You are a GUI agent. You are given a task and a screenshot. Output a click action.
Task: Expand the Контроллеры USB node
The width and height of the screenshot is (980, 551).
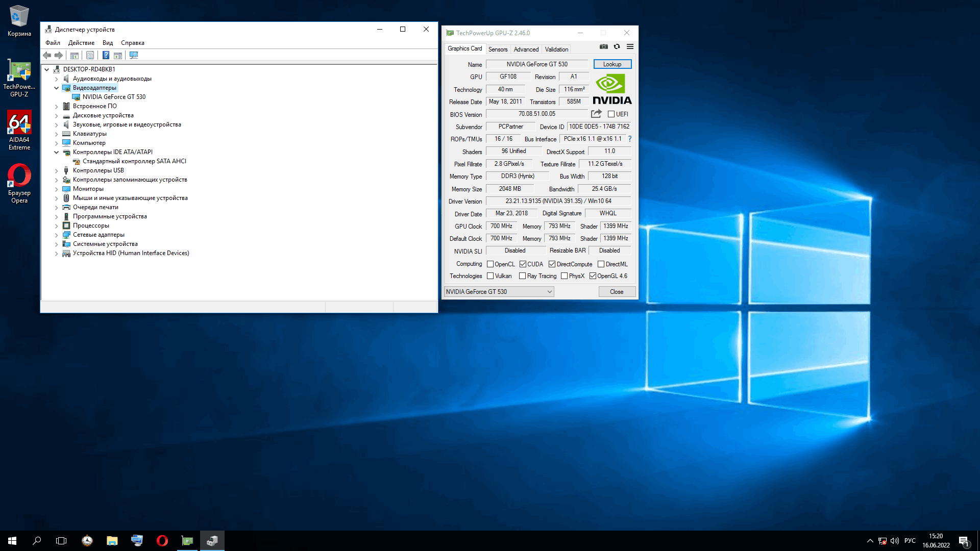tap(57, 171)
